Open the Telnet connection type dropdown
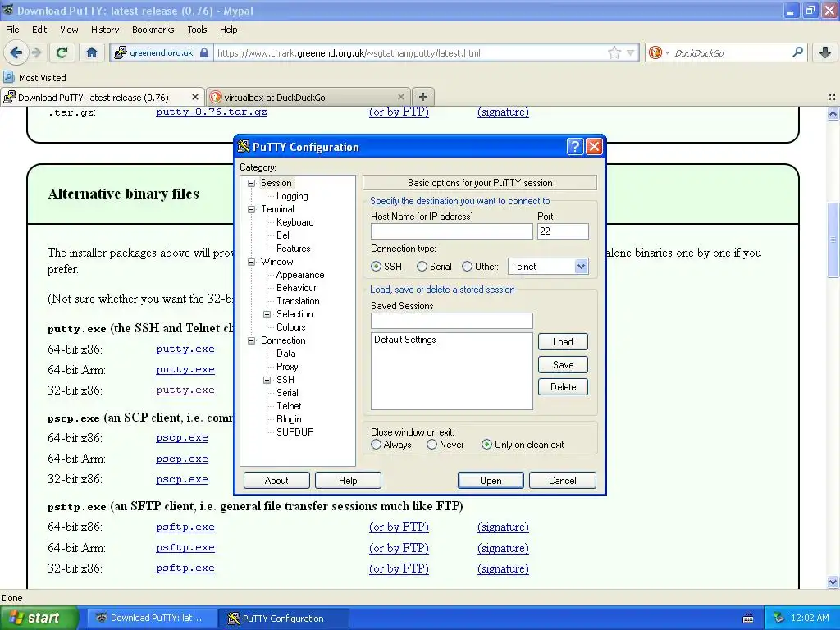The height and width of the screenshot is (630, 840). click(581, 267)
